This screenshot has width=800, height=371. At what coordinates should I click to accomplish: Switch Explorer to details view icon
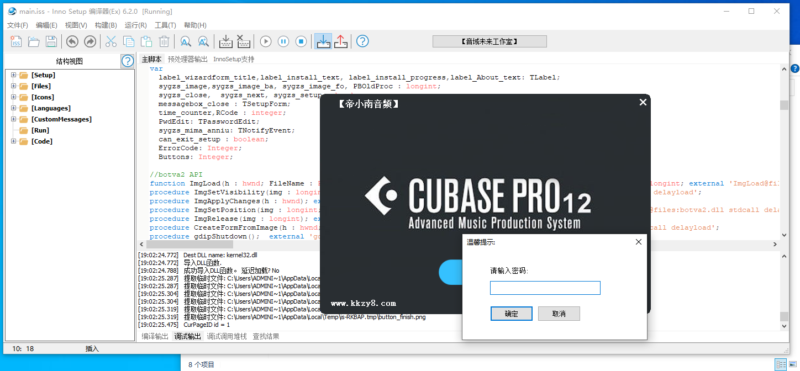[780, 364]
